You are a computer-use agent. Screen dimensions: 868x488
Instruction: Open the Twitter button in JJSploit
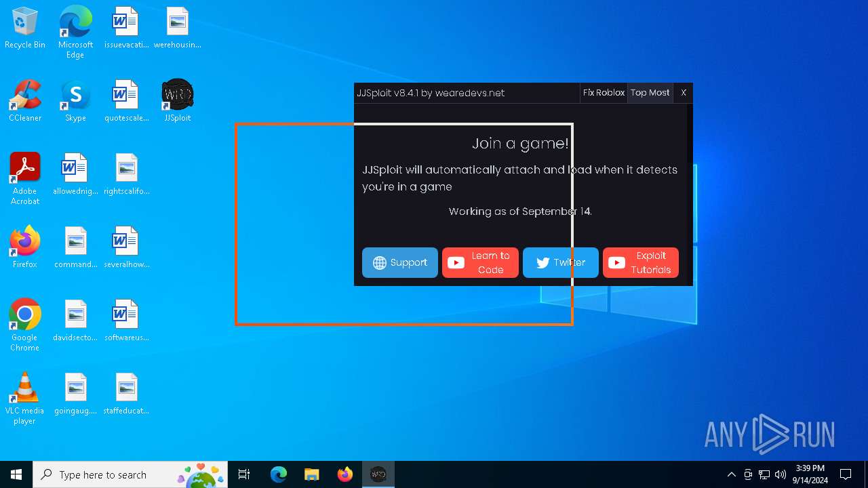coord(561,263)
